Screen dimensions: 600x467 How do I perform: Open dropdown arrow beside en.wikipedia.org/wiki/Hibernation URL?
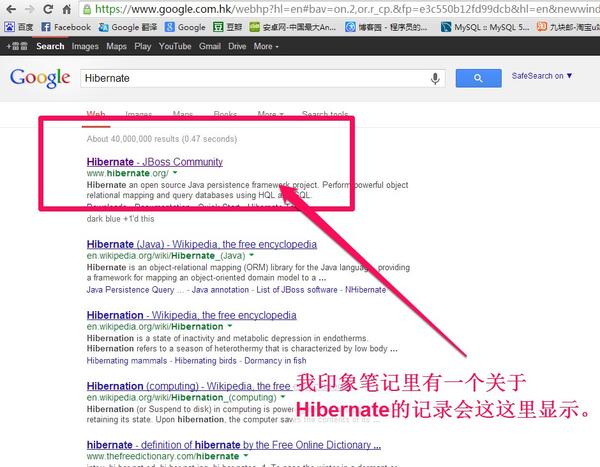pyautogui.click(x=230, y=326)
